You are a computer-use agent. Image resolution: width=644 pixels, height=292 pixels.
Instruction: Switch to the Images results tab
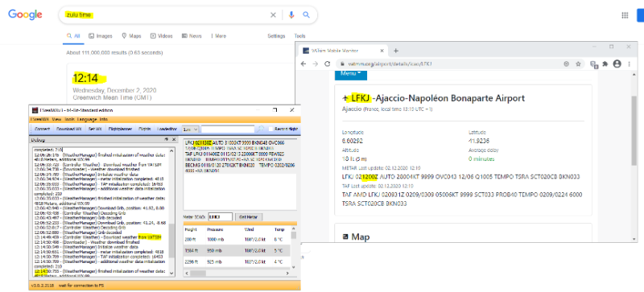[x=100, y=36]
